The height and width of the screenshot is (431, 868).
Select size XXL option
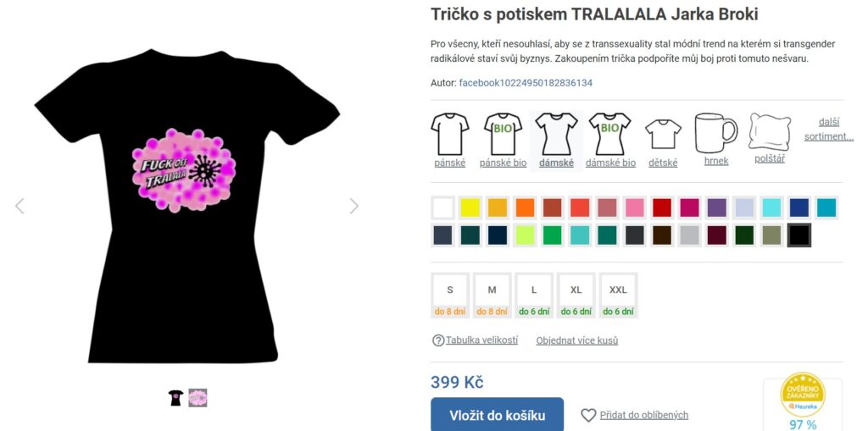pyautogui.click(x=618, y=296)
